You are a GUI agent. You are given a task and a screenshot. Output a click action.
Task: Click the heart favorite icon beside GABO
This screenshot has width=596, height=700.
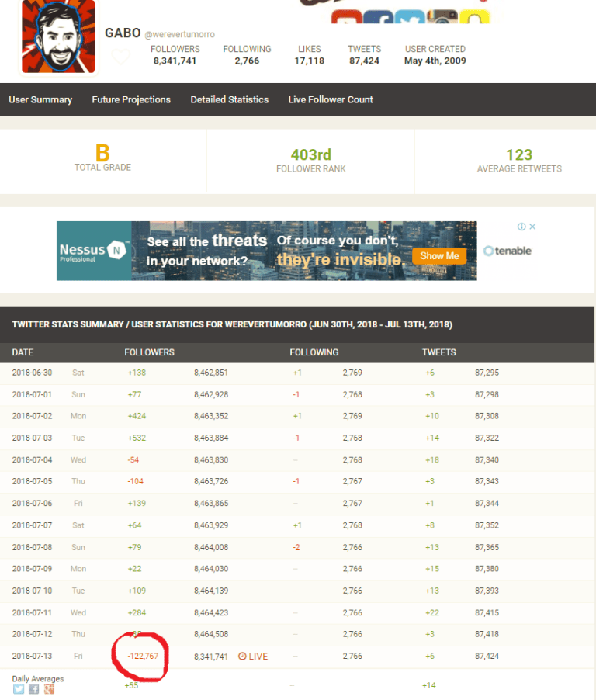point(120,57)
